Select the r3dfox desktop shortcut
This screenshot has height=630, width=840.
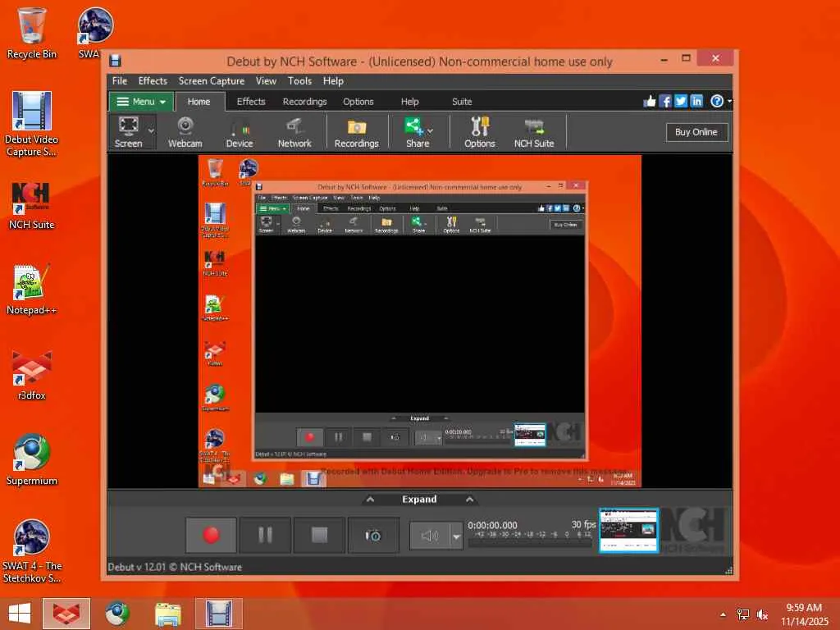click(x=31, y=375)
